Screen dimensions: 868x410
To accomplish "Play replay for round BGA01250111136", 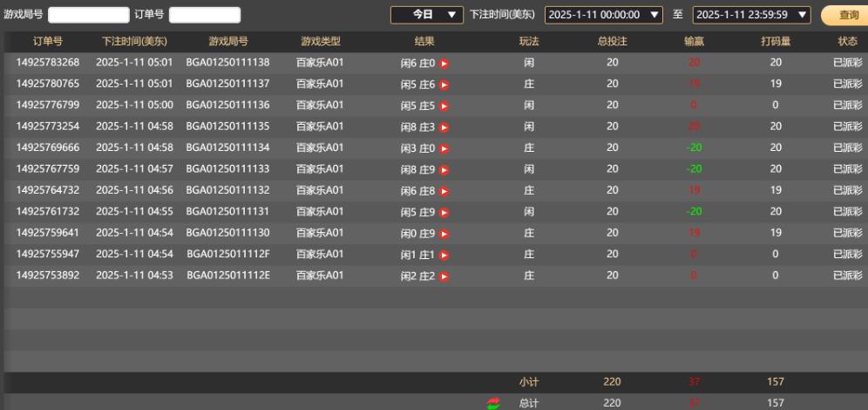I will coord(444,106).
